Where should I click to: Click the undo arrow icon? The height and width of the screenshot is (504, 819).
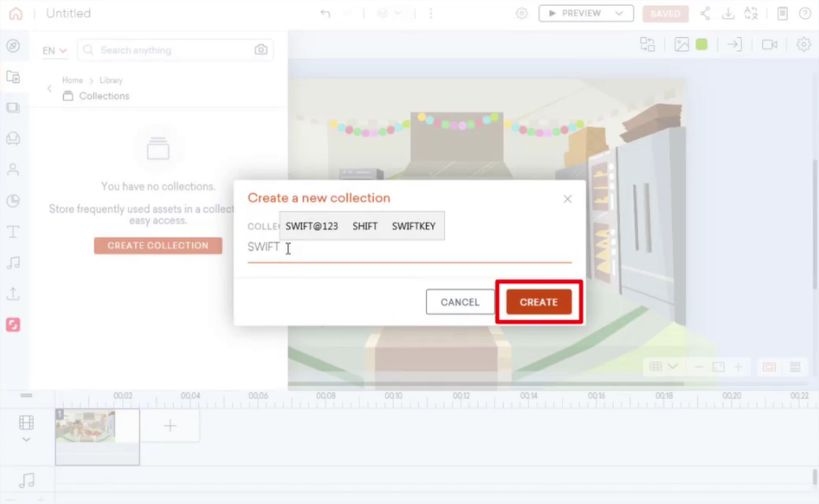pos(325,14)
